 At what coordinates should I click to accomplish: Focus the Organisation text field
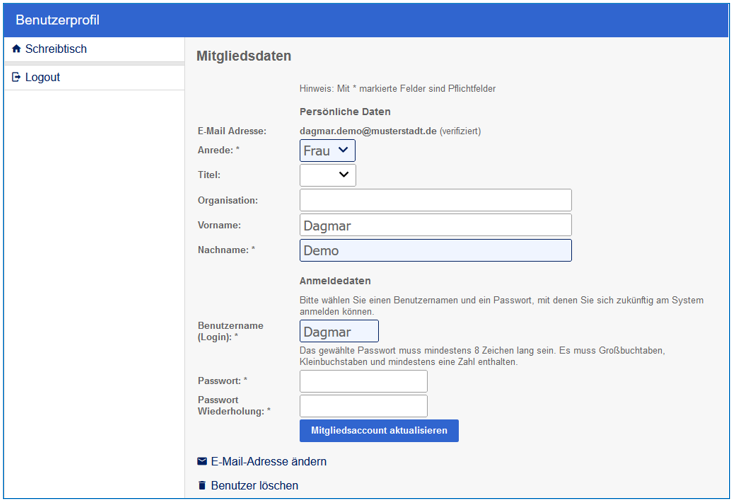pyautogui.click(x=435, y=200)
